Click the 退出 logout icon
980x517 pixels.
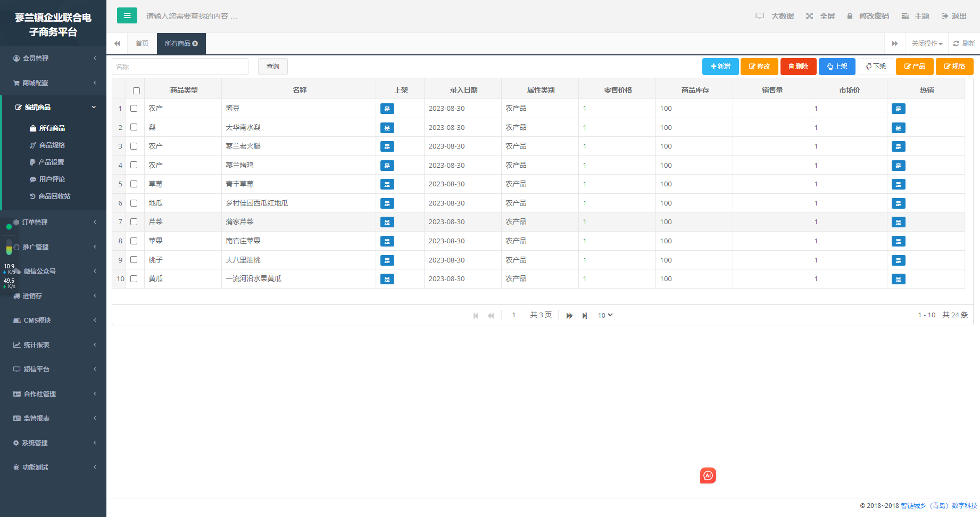coord(945,16)
